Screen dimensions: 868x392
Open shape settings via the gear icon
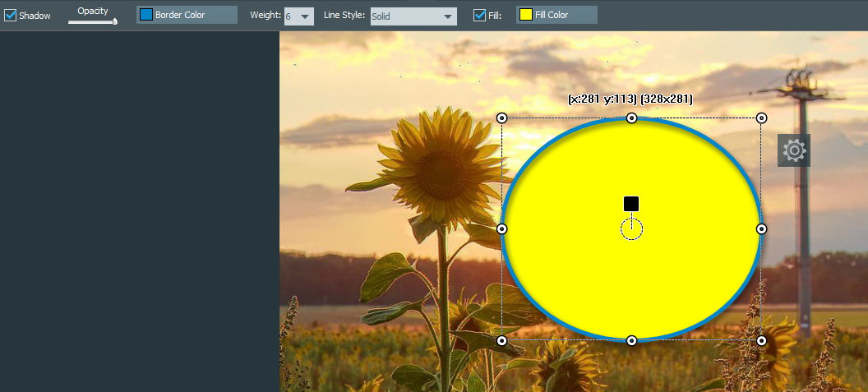794,150
